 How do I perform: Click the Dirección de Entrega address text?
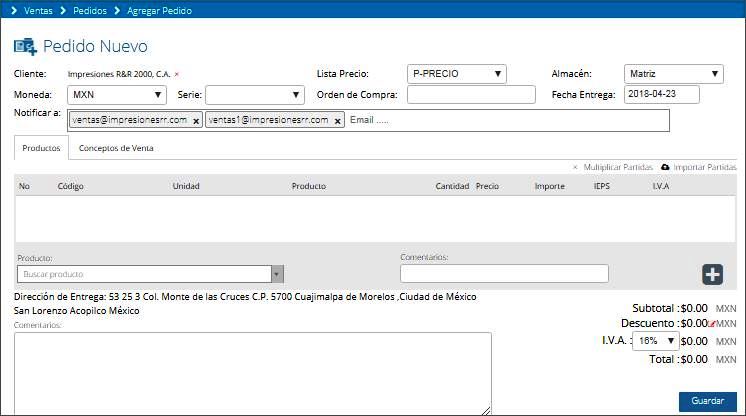click(245, 304)
